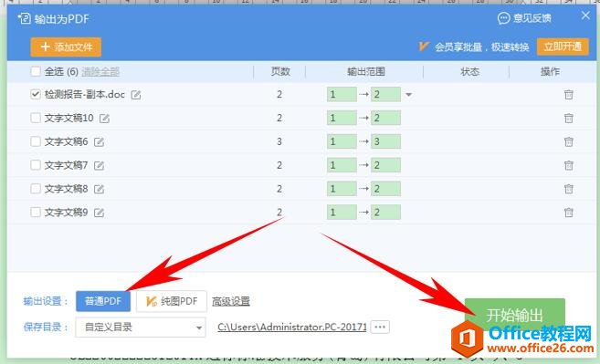The width and height of the screenshot is (600, 364).
Task: Click end page field of 文字文稿6
Action: (385, 141)
